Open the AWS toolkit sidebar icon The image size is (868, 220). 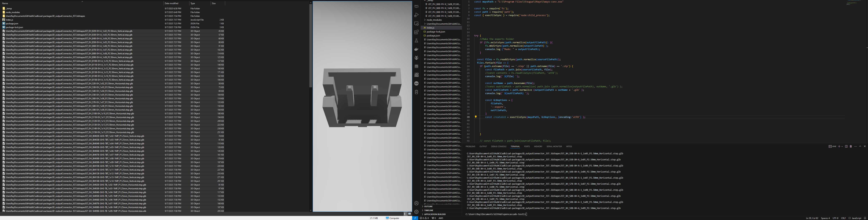[416, 6]
